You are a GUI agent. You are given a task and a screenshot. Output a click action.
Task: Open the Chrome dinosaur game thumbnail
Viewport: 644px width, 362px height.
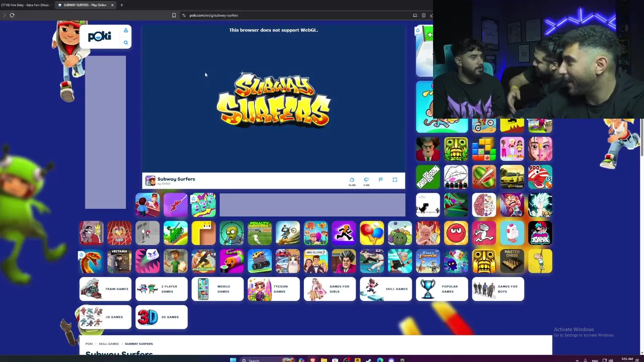428,205
